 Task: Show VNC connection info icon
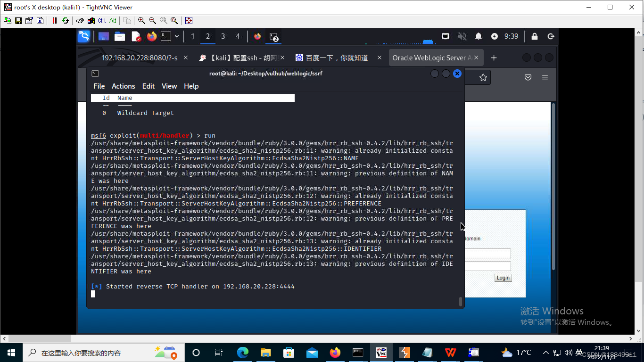coord(40,21)
